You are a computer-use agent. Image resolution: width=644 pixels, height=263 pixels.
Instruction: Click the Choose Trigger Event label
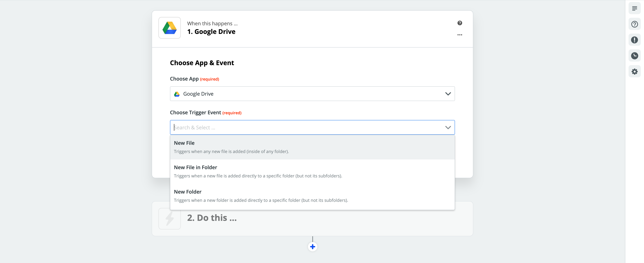[x=195, y=112]
